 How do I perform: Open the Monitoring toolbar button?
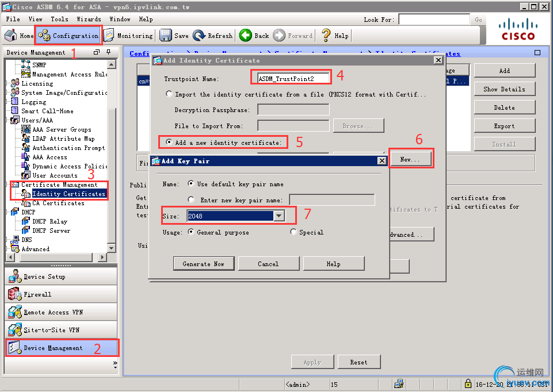tap(129, 36)
